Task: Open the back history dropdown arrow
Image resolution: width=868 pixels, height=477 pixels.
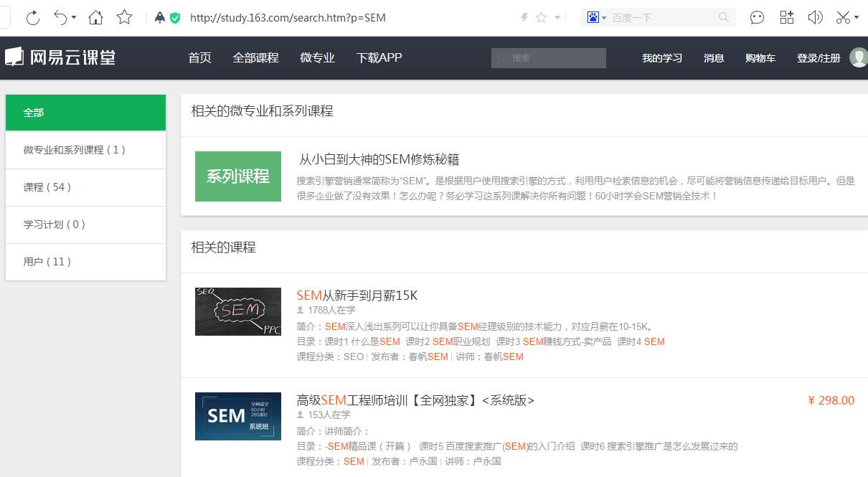Action: (x=75, y=19)
